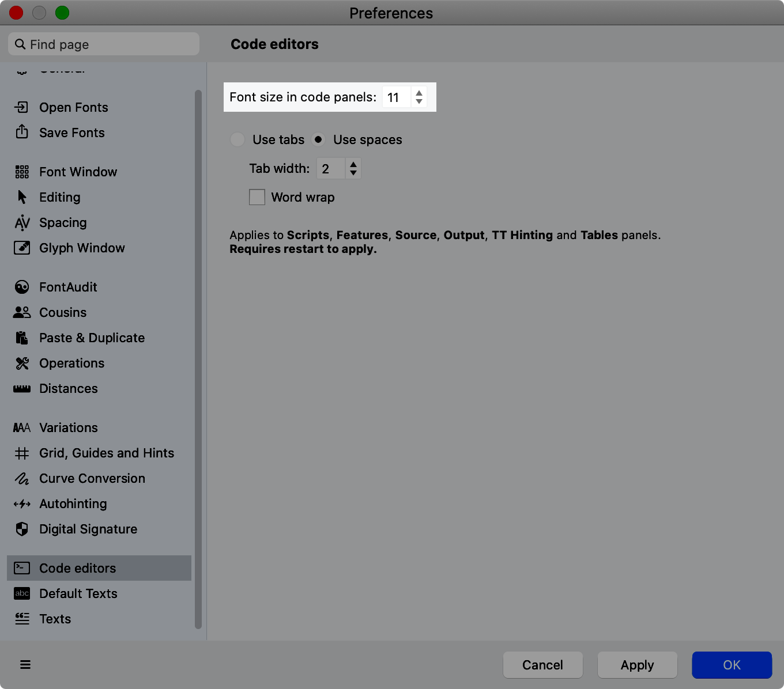This screenshot has height=689, width=784.
Task: Open the Open Fonts preferences page
Action: [x=99, y=107]
